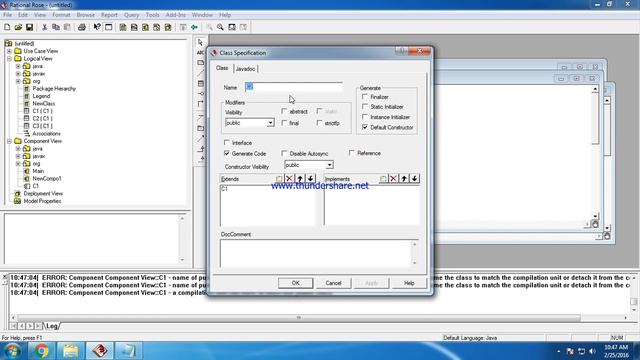Screen dimensions: 640x360
Task: Expand the java package under Logical View
Action: 18,66
